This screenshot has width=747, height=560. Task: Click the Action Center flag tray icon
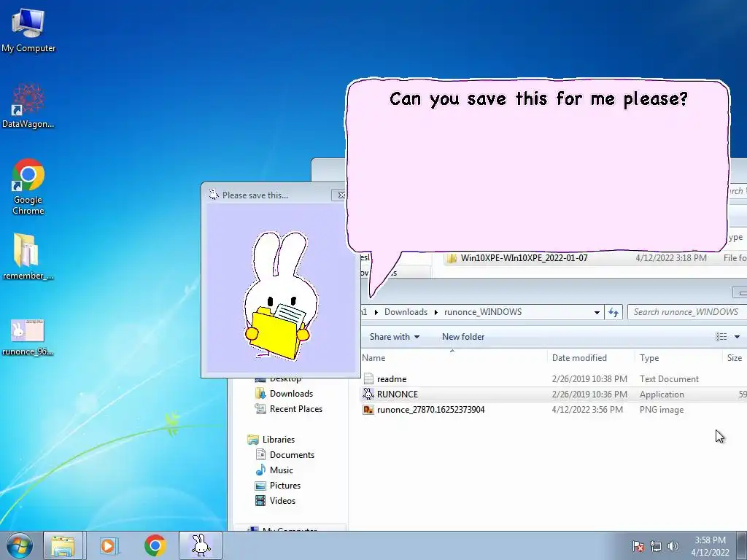click(x=638, y=546)
